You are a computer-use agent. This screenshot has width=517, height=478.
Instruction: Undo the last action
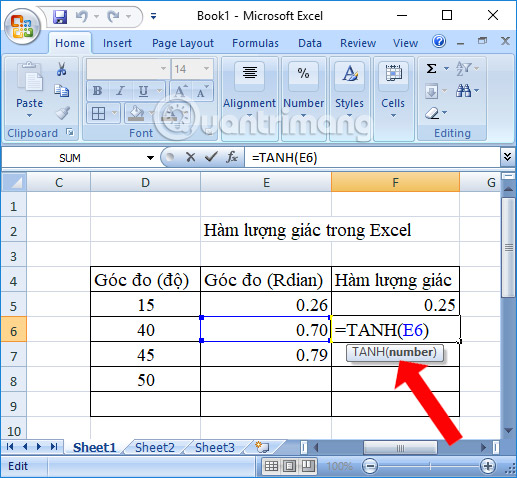pos(82,16)
